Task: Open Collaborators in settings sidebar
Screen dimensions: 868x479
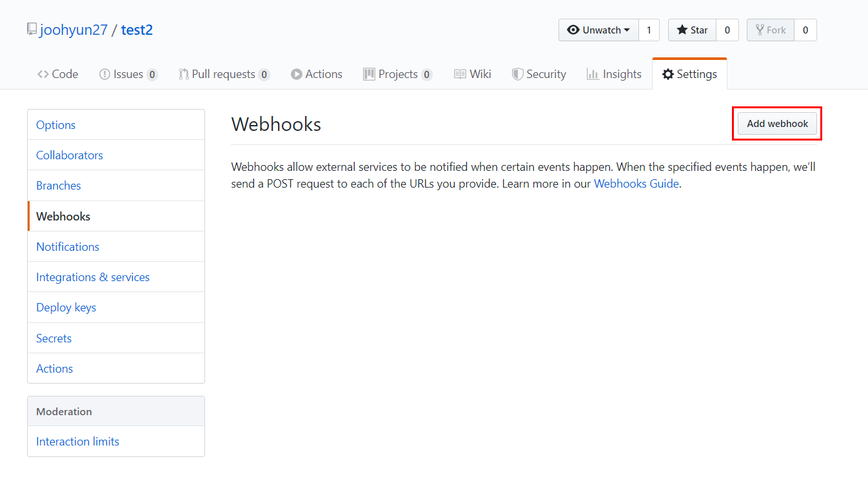Action: 116,155
